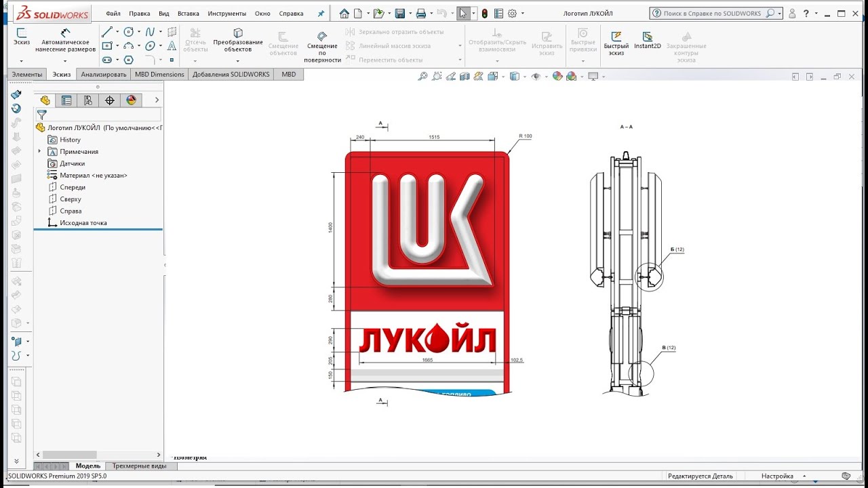Click Convert Entities (Преобразование объектов) icon
The height and width of the screenshot is (488, 868).
click(x=238, y=33)
